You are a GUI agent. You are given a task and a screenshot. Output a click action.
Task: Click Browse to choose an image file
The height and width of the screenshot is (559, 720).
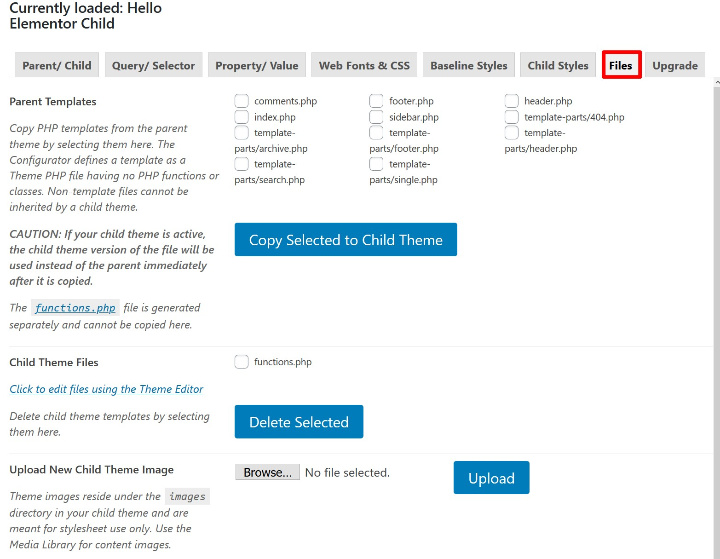tap(267, 472)
